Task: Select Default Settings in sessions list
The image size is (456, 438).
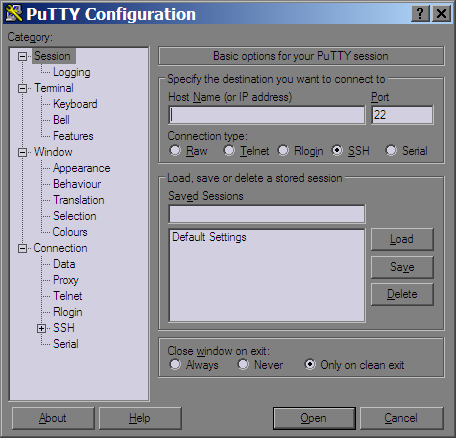Action: click(x=209, y=237)
